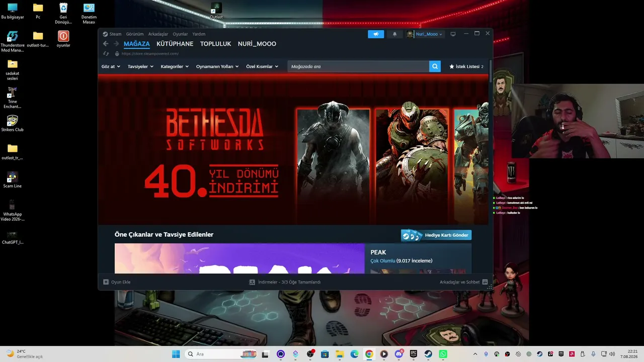Screen dimensions: 644x362
Task: Open the NURİ_MOOO profile tab
Action: pyautogui.click(x=257, y=44)
